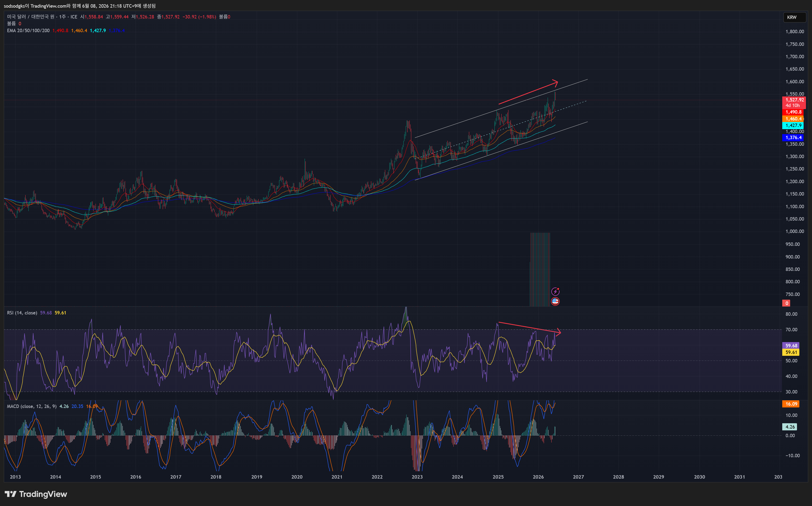The height and width of the screenshot is (506, 812).
Task: Click the orange 1,460.4 price axis tag
Action: (x=793, y=119)
